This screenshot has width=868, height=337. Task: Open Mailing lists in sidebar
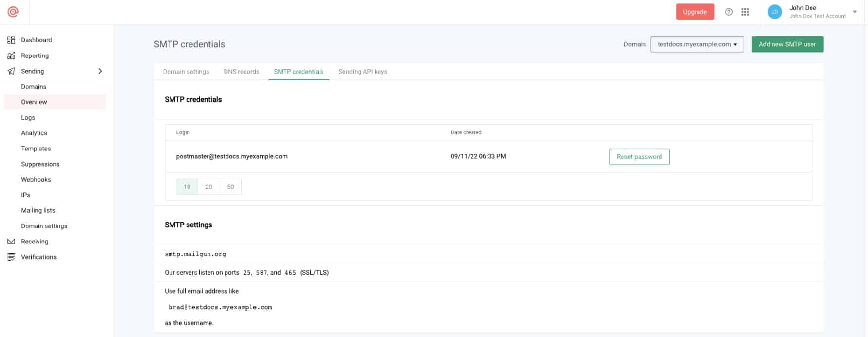pyautogui.click(x=38, y=211)
